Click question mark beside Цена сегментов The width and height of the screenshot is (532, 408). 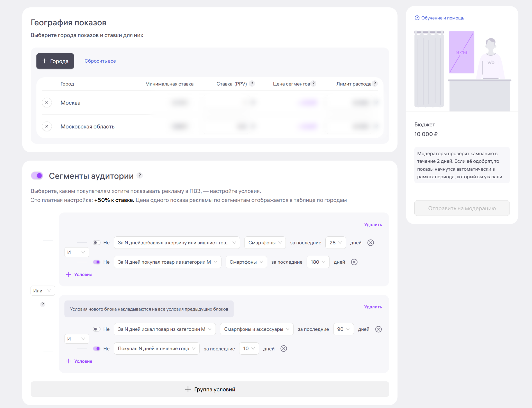(313, 84)
